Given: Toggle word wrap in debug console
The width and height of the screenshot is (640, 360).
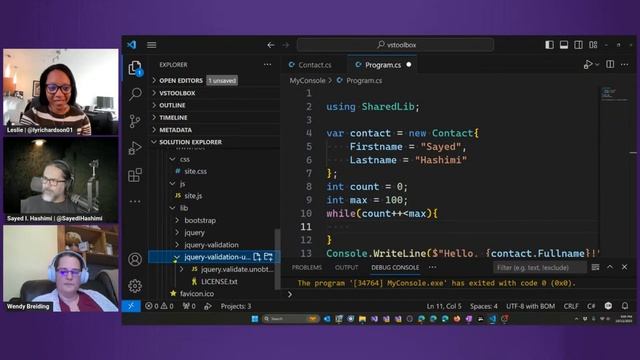Looking at the screenshot, I should (596, 267).
